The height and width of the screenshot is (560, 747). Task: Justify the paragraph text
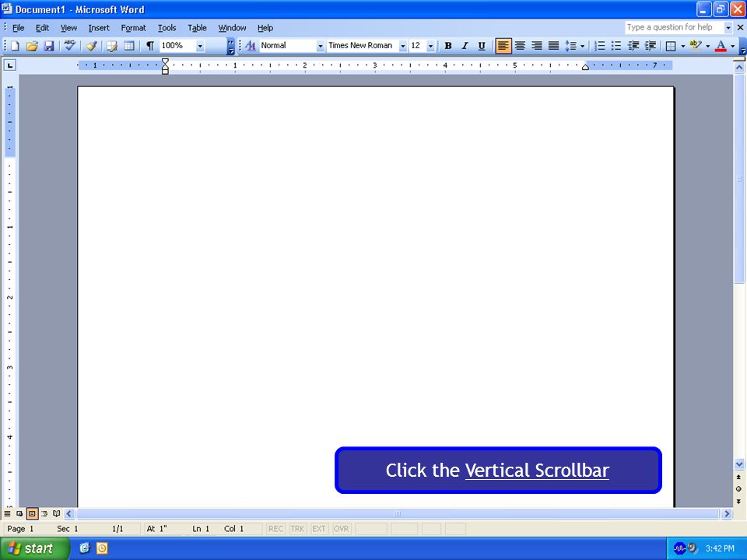pyautogui.click(x=553, y=46)
